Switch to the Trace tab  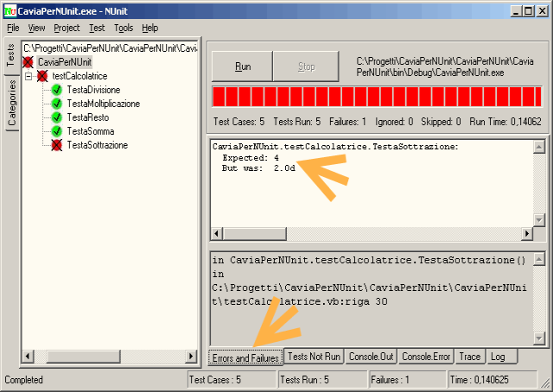click(x=470, y=357)
